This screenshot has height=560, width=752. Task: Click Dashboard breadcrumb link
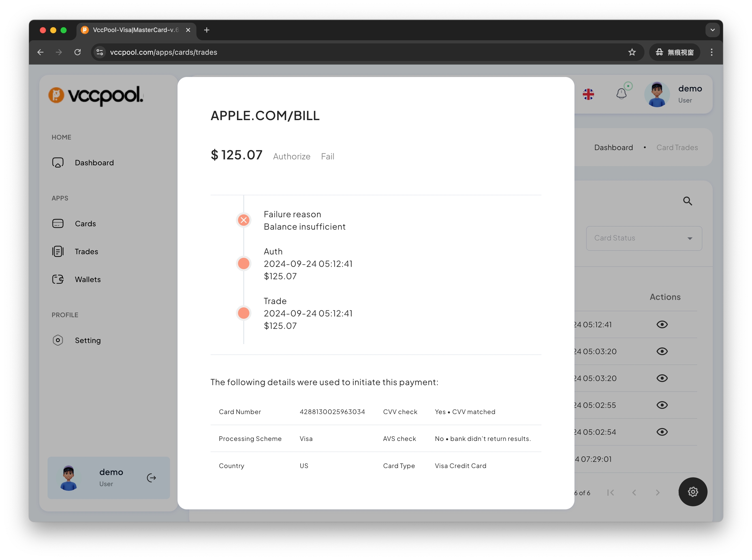click(x=613, y=148)
